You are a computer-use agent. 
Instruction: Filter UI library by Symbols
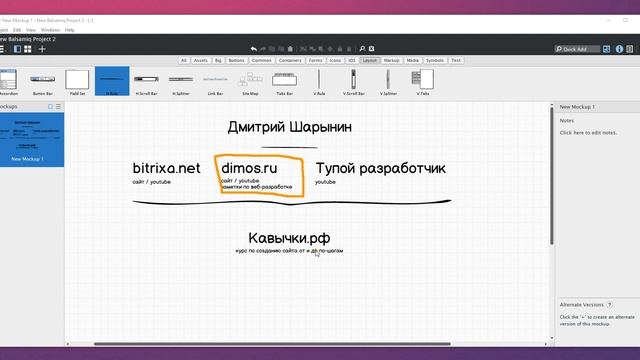435,60
